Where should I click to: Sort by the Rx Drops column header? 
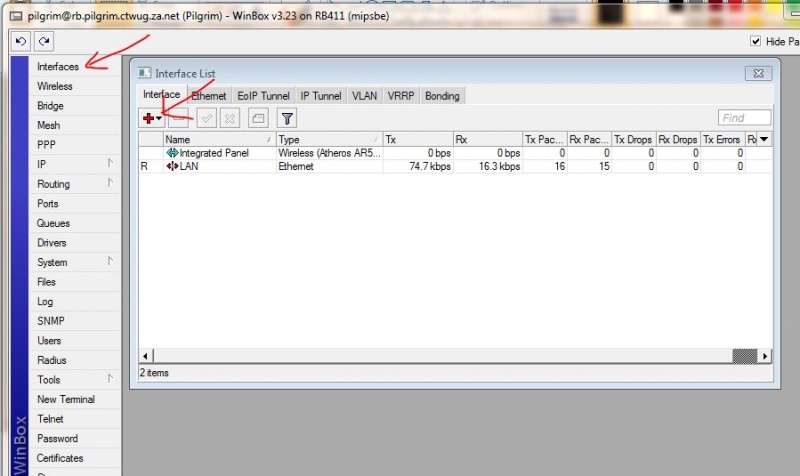coord(678,139)
